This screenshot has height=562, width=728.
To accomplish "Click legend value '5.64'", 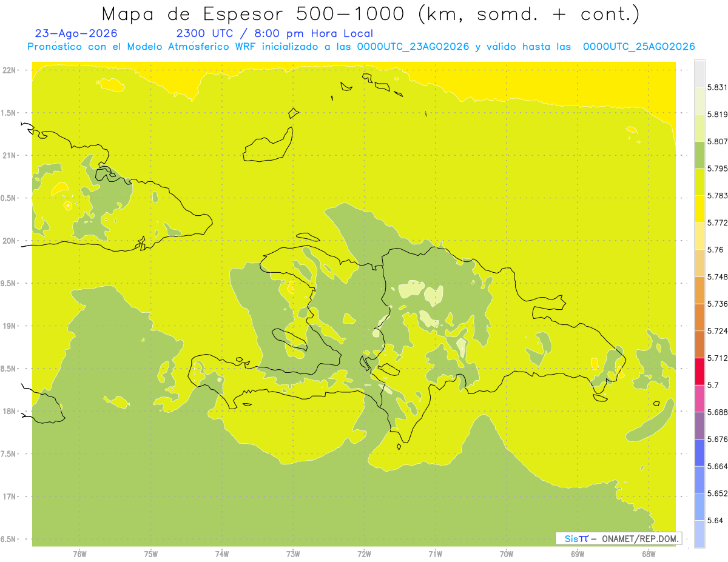I will (716, 520).
